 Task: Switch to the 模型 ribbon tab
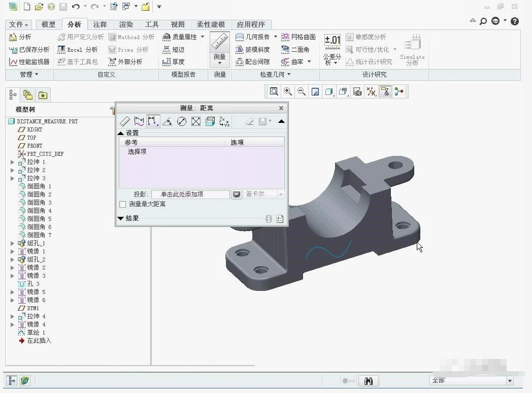pos(48,24)
